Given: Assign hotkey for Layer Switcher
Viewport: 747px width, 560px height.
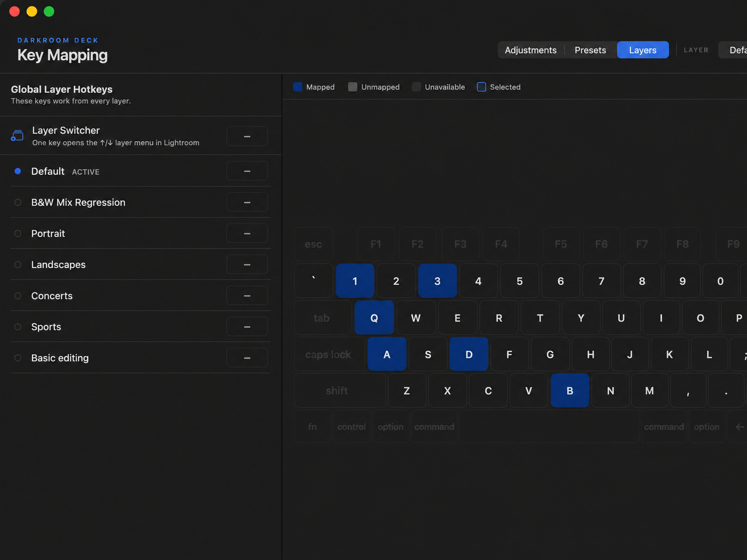Looking at the screenshot, I should click(247, 136).
